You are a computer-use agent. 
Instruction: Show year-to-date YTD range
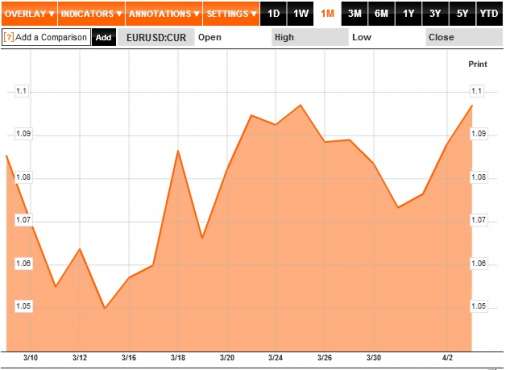point(489,14)
